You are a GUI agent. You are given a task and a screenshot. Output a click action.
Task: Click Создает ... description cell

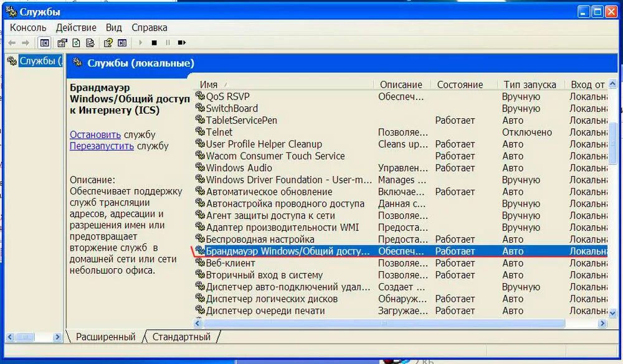coord(401,287)
